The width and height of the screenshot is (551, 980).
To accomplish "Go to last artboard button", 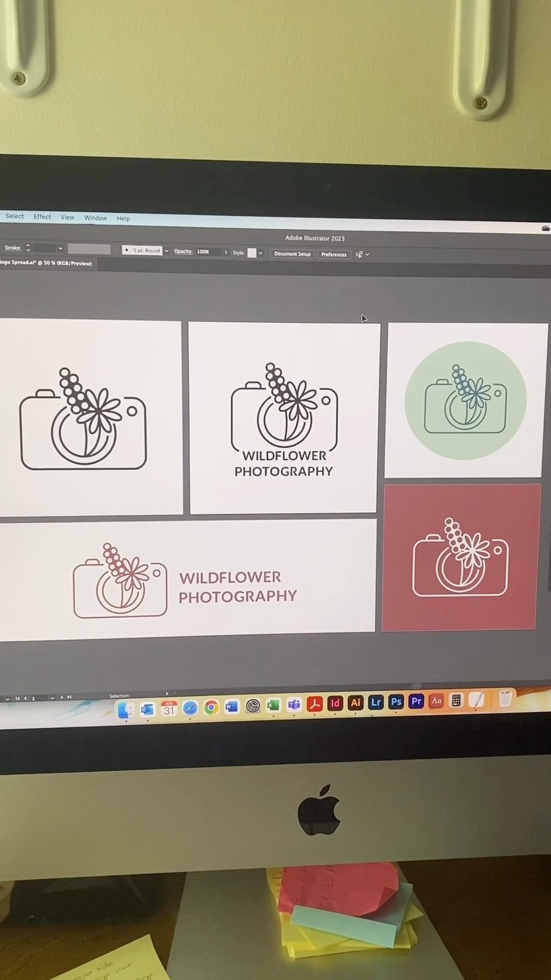I will pyautogui.click(x=69, y=697).
